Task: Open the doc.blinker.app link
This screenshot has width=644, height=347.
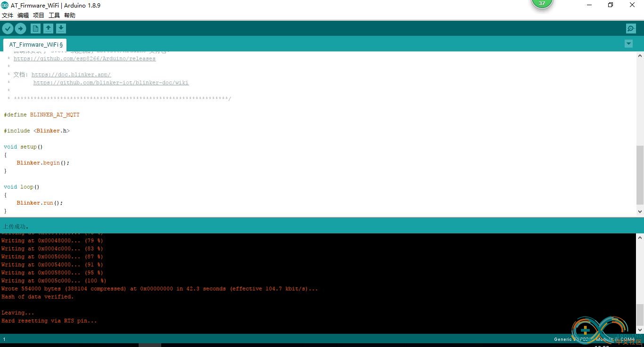Action: (x=71, y=74)
